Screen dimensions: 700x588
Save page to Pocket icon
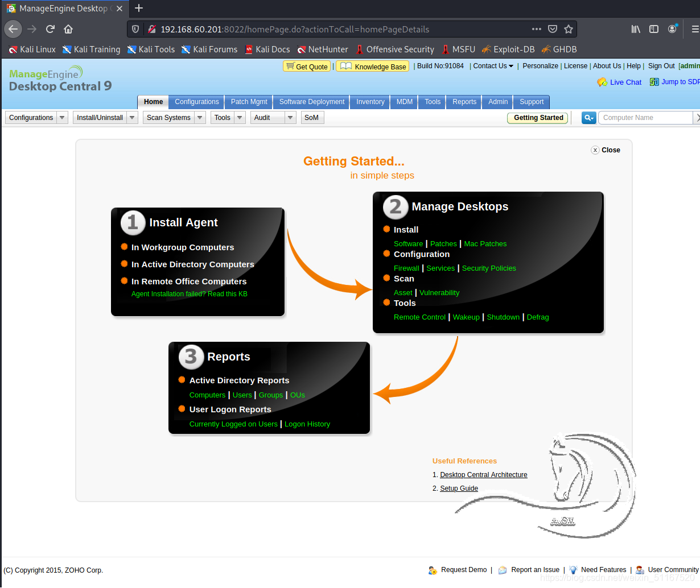pos(552,29)
